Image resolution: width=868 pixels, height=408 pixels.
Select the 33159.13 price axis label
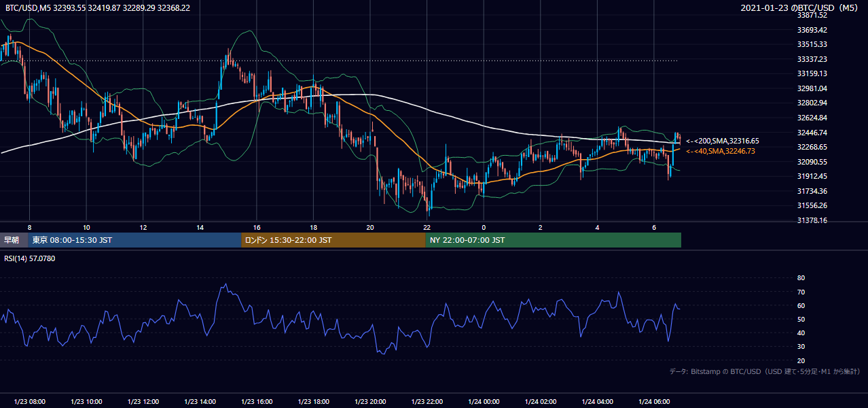812,73
